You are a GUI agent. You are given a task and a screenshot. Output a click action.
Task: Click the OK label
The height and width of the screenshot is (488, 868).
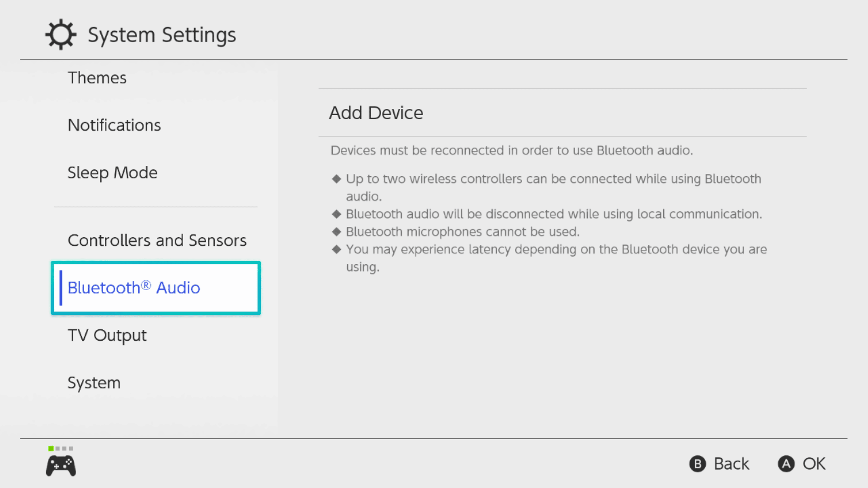[814, 464]
